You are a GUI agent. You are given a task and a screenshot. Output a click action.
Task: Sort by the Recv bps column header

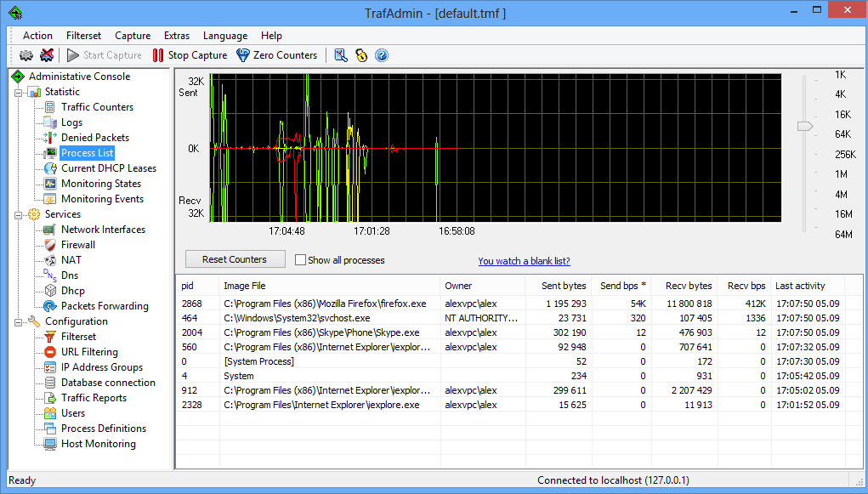click(x=743, y=286)
